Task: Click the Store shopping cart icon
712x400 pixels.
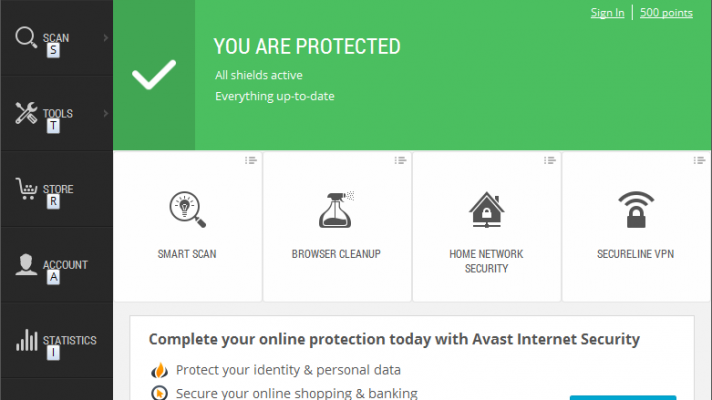Action: [x=26, y=189]
